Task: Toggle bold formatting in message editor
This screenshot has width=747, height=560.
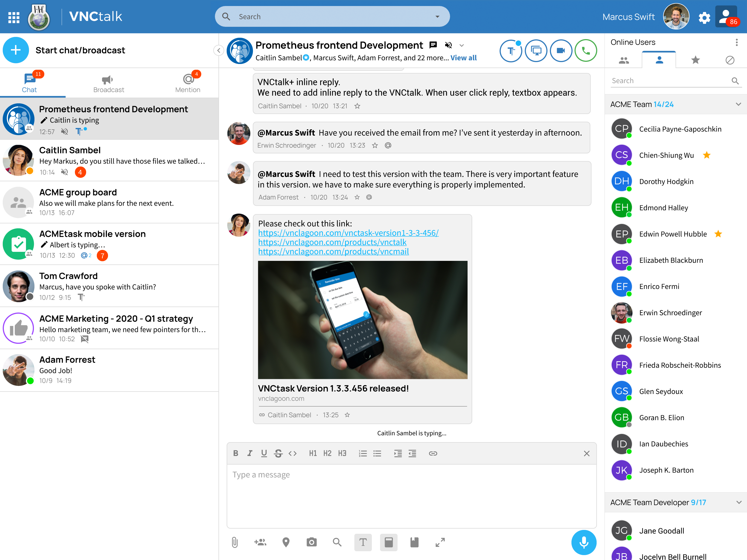Action: [x=236, y=453]
